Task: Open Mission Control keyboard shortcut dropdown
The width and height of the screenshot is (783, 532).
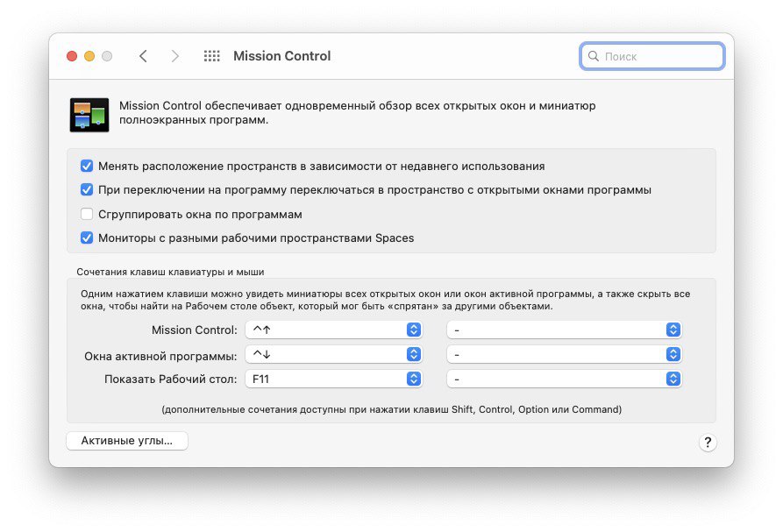Action: (x=333, y=330)
